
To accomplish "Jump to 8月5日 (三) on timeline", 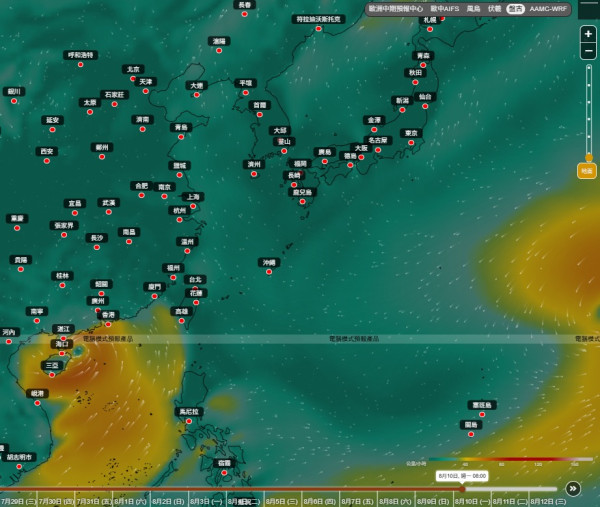I will tap(282, 501).
